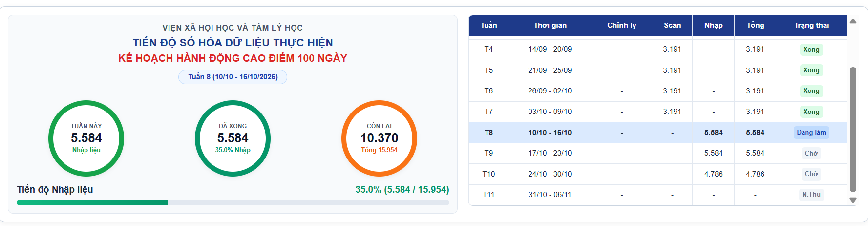The height and width of the screenshot is (226, 868).
Task: Click the Đang làm status badge
Action: coord(811,133)
